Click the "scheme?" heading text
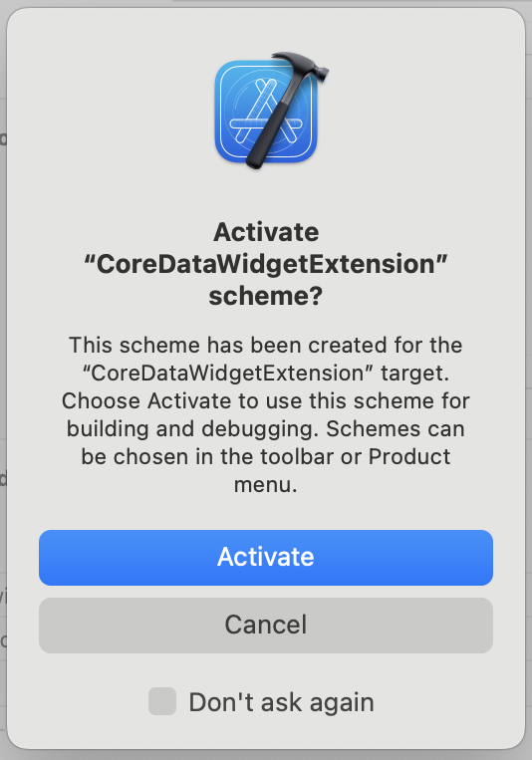 (x=266, y=296)
